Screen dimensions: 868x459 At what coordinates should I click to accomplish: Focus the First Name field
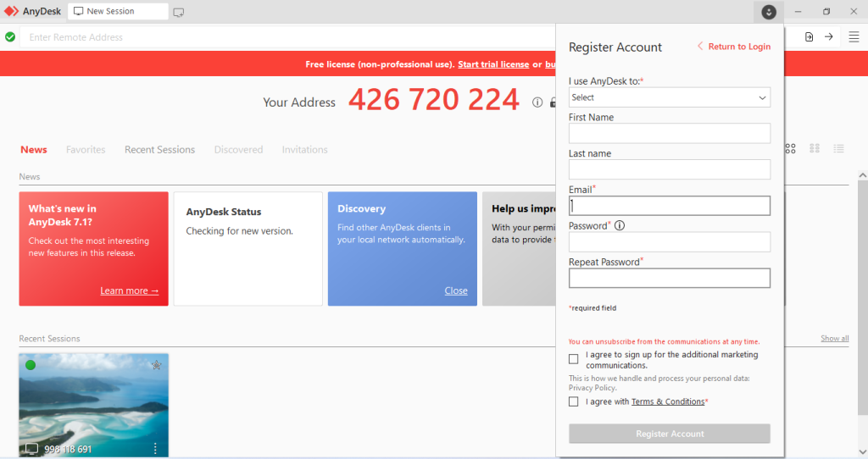coord(670,133)
